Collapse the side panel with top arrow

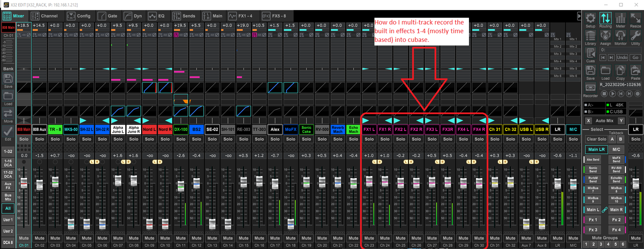click(579, 17)
